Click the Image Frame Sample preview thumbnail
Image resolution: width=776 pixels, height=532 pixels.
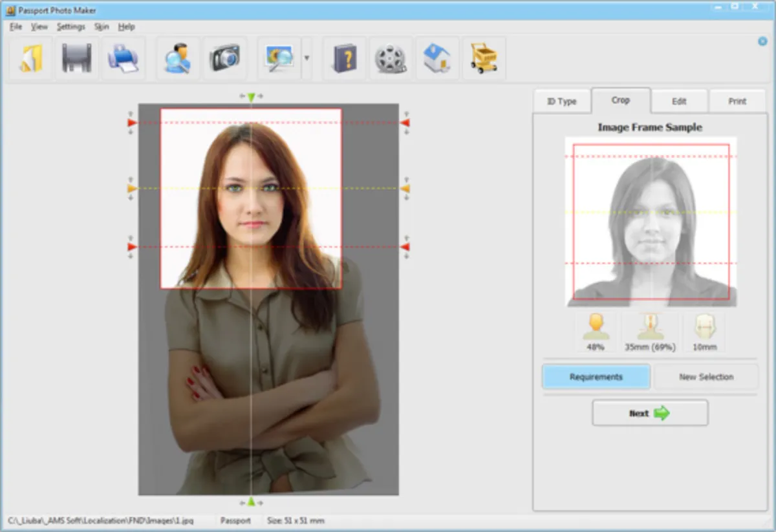click(x=650, y=221)
